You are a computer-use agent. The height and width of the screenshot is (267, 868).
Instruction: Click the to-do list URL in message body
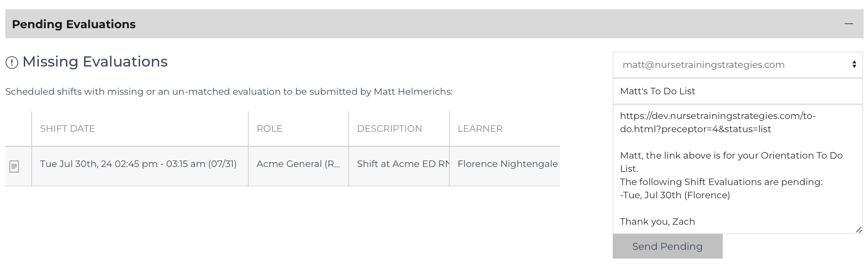[717, 122]
